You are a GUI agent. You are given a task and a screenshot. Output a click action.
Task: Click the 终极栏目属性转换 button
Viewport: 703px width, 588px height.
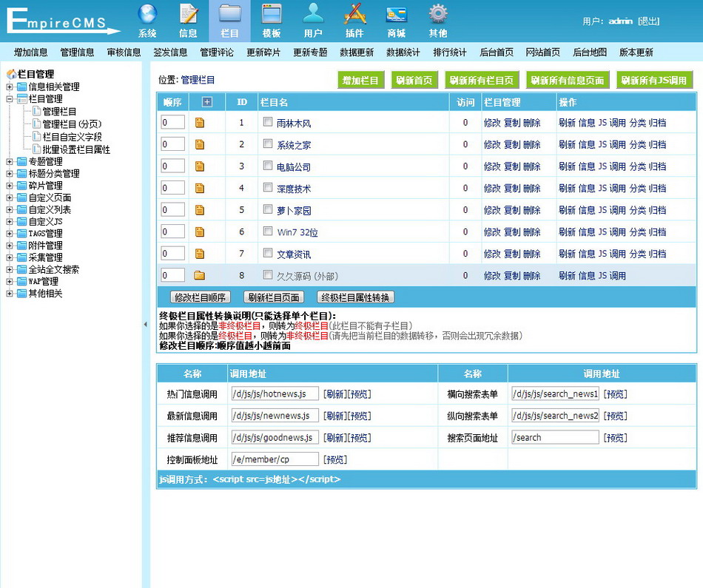[355, 297]
